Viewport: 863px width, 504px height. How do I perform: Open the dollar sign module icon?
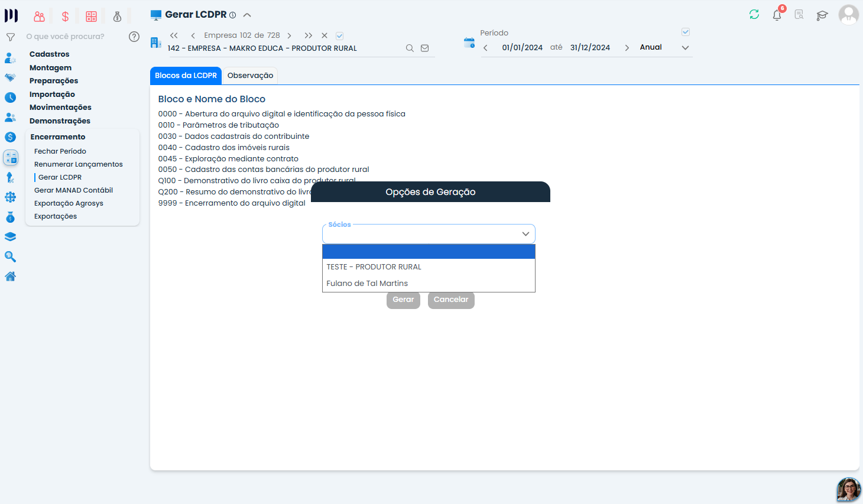click(x=65, y=17)
